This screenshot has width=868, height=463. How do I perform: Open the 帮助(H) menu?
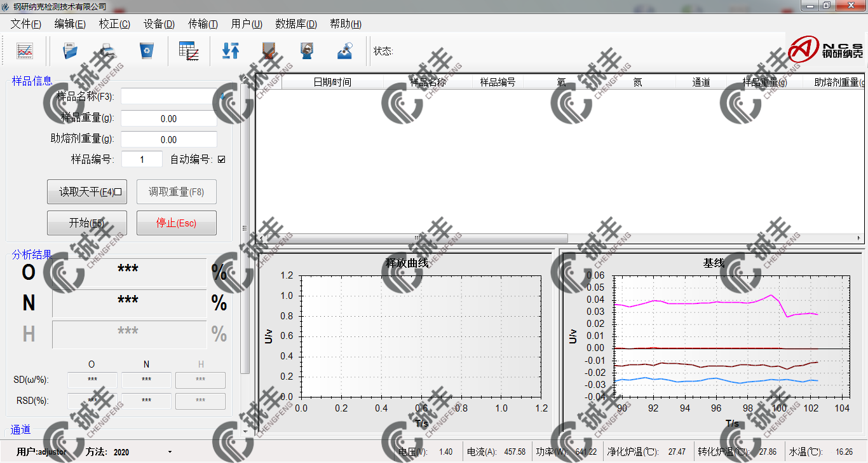tap(346, 24)
